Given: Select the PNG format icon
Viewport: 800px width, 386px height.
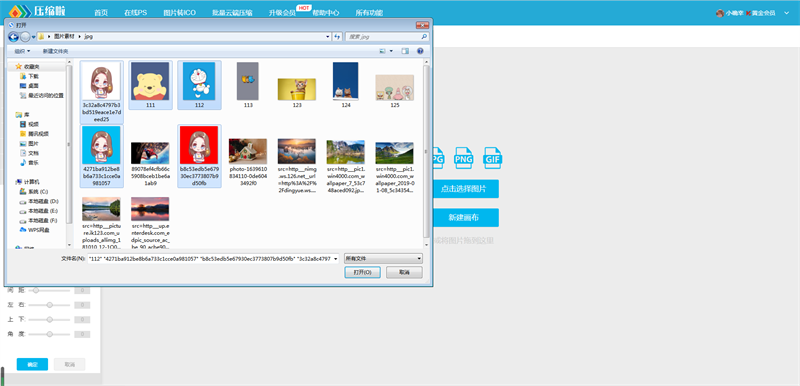Looking at the screenshot, I should pos(464,158).
